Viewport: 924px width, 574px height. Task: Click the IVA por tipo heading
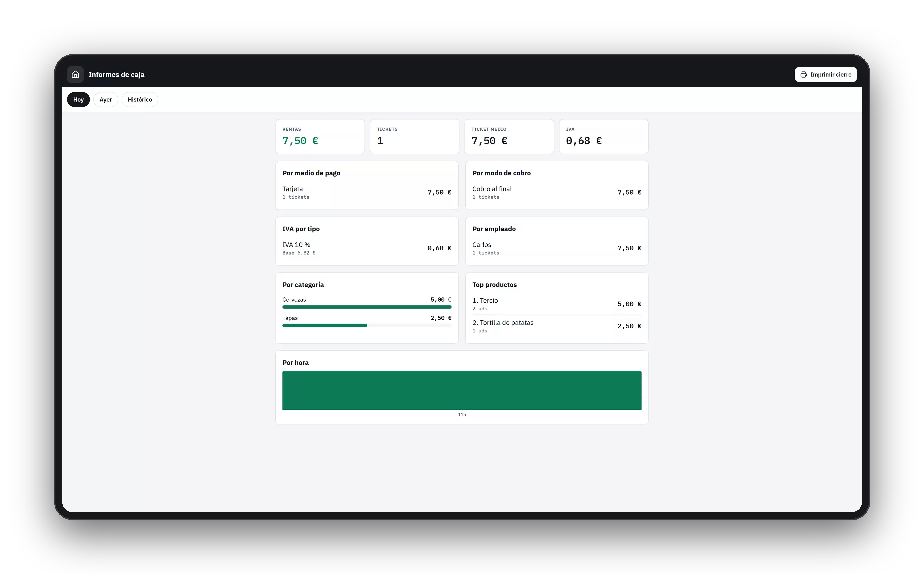pos(301,229)
